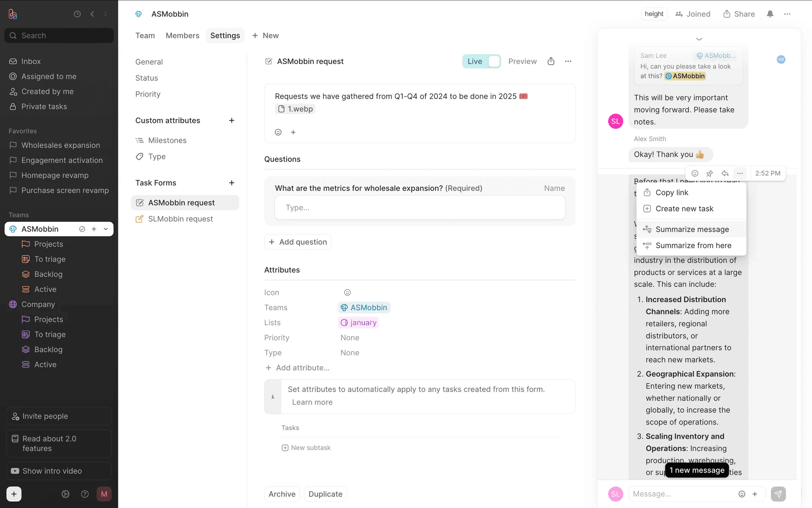Click the notification bell icon
The width and height of the screenshot is (812, 508).
click(770, 14)
